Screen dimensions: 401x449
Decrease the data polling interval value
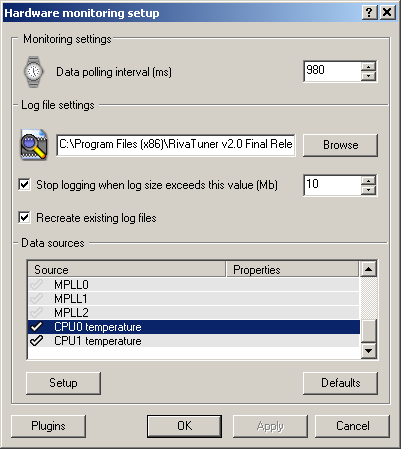coord(368,76)
